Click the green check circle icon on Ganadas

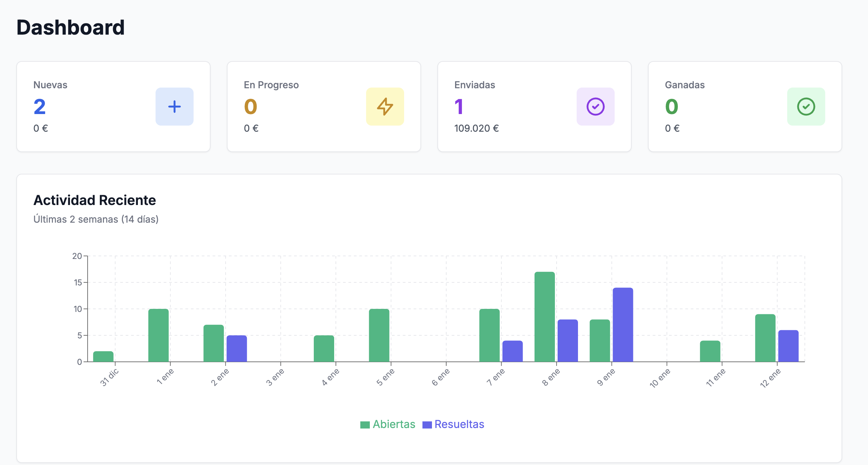(806, 106)
